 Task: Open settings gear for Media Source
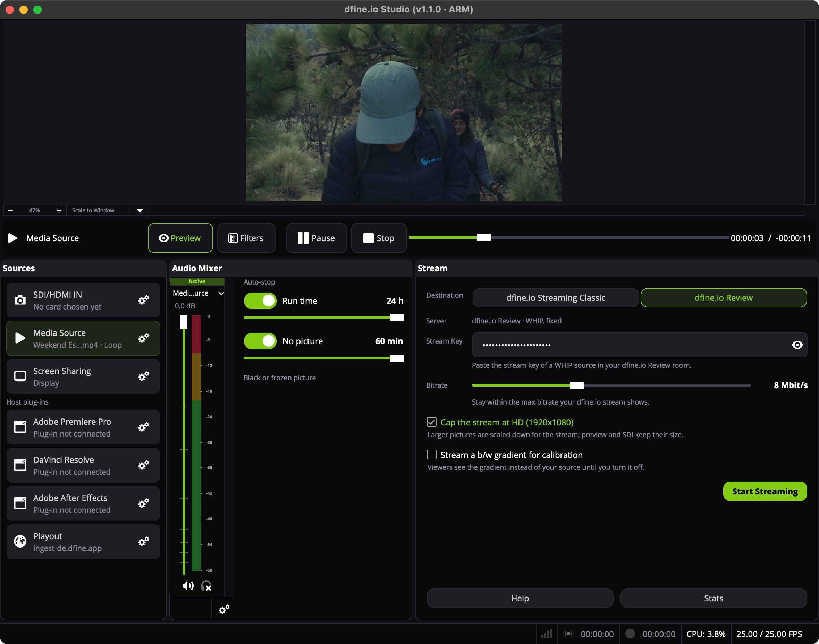point(143,338)
